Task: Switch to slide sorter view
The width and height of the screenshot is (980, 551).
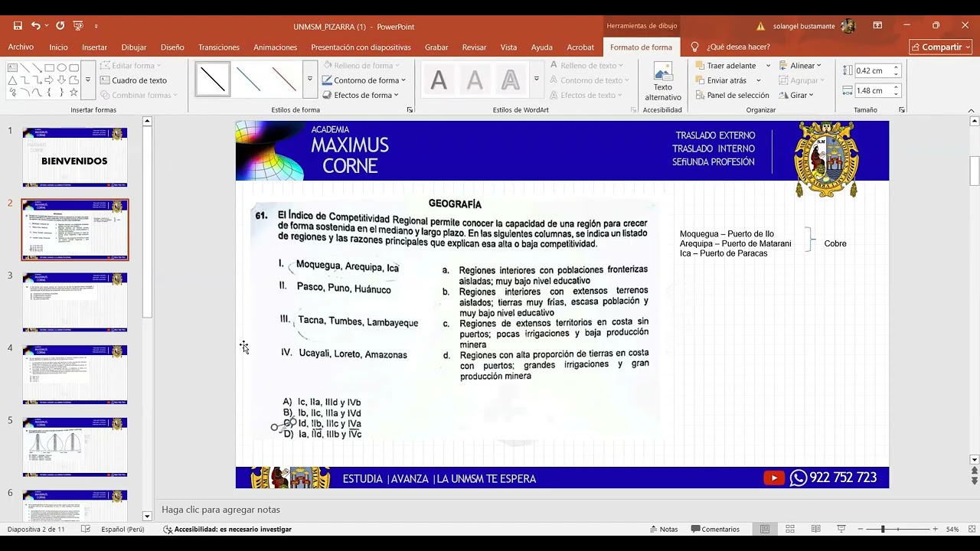Action: click(x=790, y=530)
